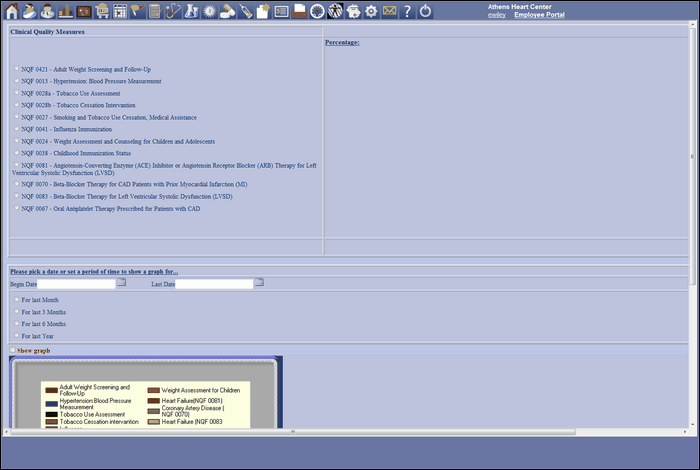
Task: Choose the For last 3 Months option
Action: pos(17,311)
